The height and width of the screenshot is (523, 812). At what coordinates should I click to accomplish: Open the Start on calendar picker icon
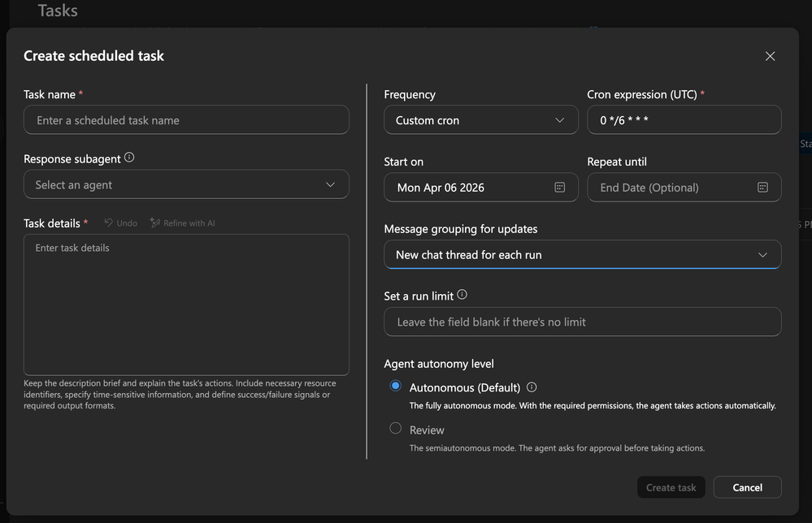(559, 188)
